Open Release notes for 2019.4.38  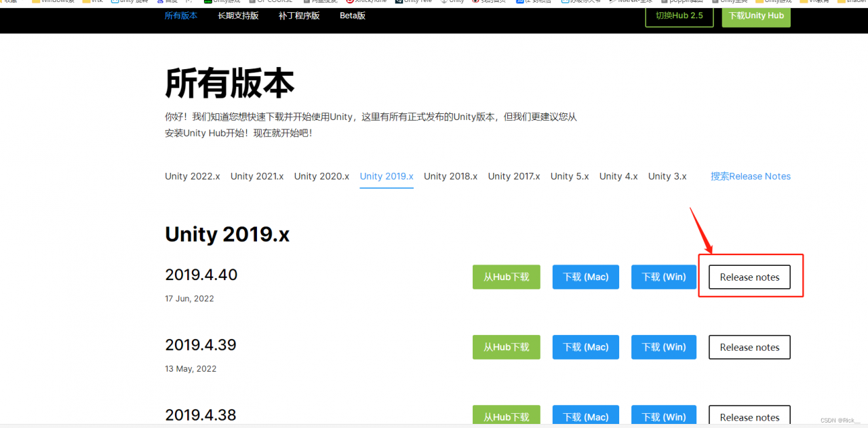coord(749,416)
